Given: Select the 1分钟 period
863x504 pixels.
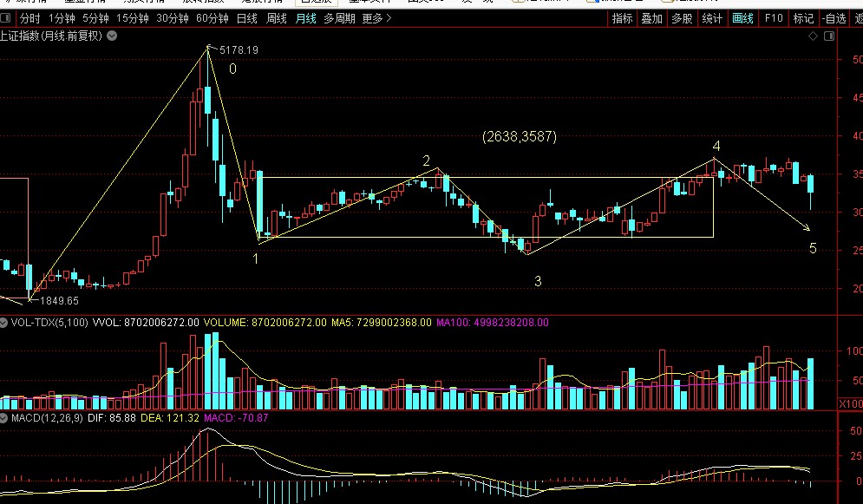Looking at the screenshot, I should coord(62,19).
